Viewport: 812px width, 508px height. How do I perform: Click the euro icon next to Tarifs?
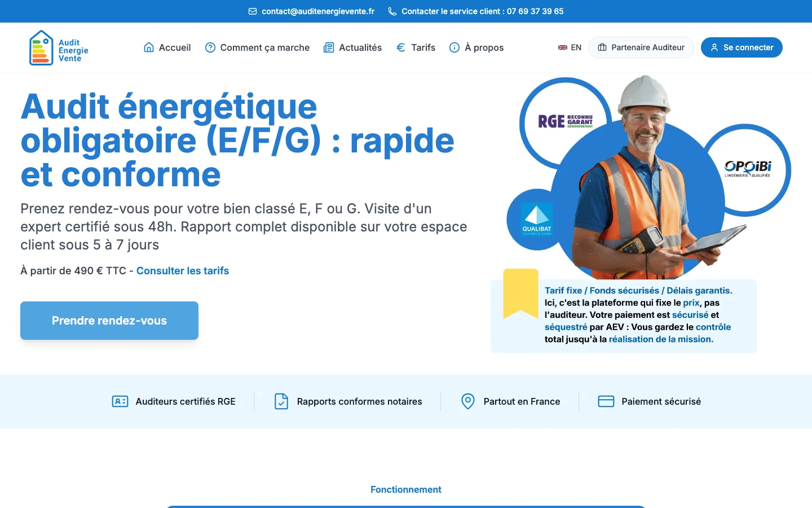pyautogui.click(x=400, y=47)
